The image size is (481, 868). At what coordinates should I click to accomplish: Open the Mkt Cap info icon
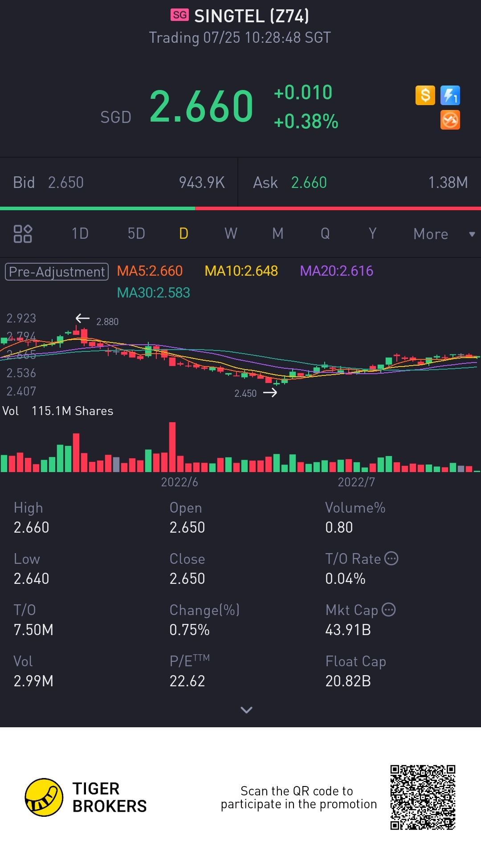click(389, 609)
